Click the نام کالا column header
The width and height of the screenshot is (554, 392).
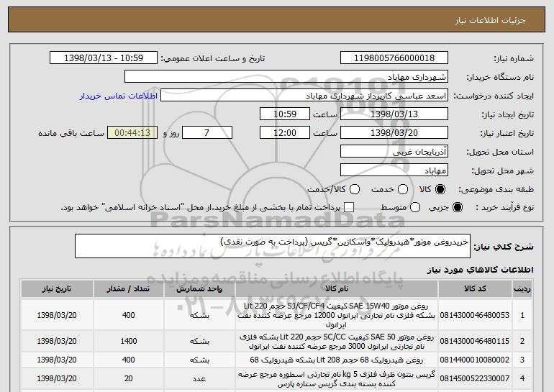tap(337, 289)
